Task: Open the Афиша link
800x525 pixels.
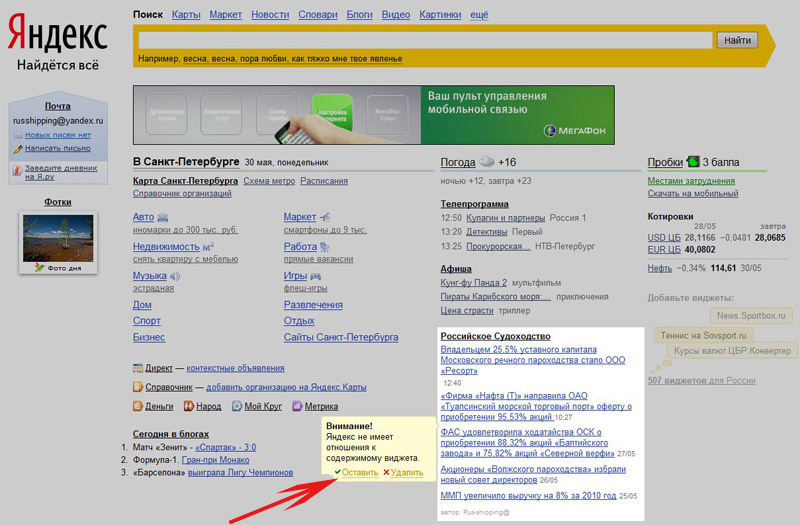Action: 456,269
